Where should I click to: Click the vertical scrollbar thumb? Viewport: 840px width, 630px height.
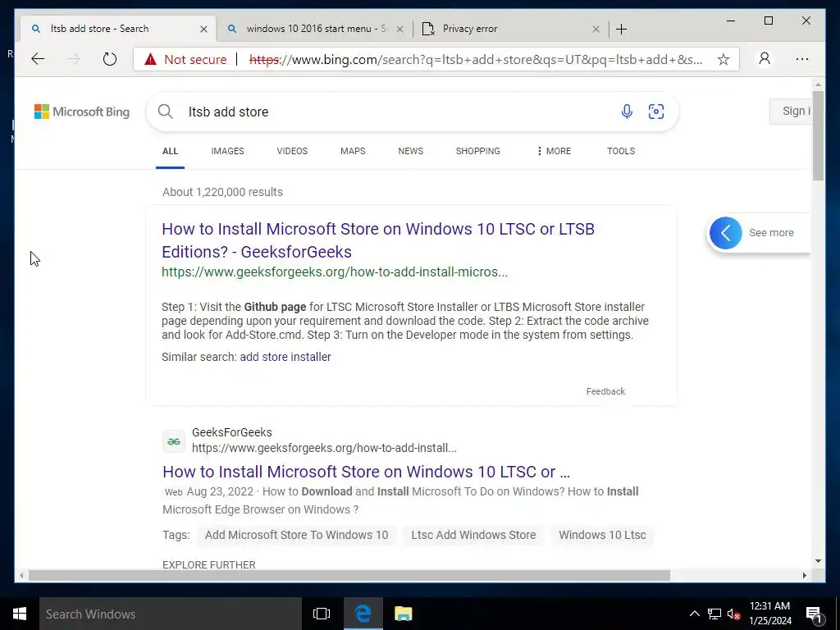818,135
